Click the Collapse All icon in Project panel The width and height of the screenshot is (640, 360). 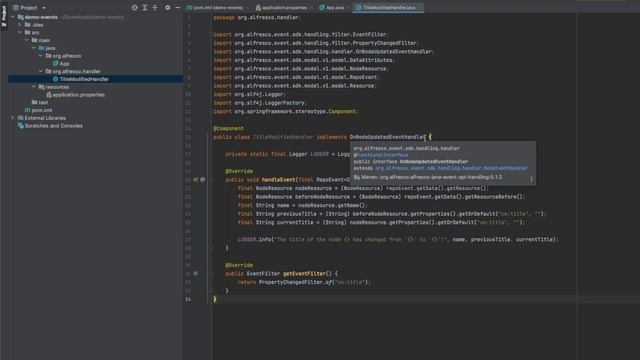click(x=155, y=7)
